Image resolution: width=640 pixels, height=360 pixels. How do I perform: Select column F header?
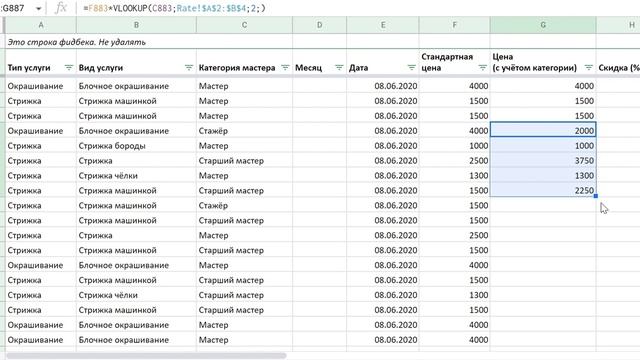[x=454, y=25]
